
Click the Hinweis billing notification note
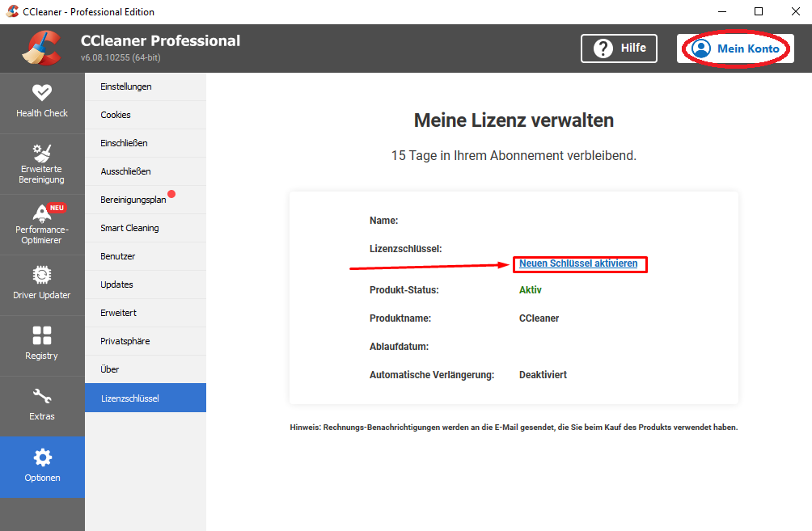click(x=514, y=428)
